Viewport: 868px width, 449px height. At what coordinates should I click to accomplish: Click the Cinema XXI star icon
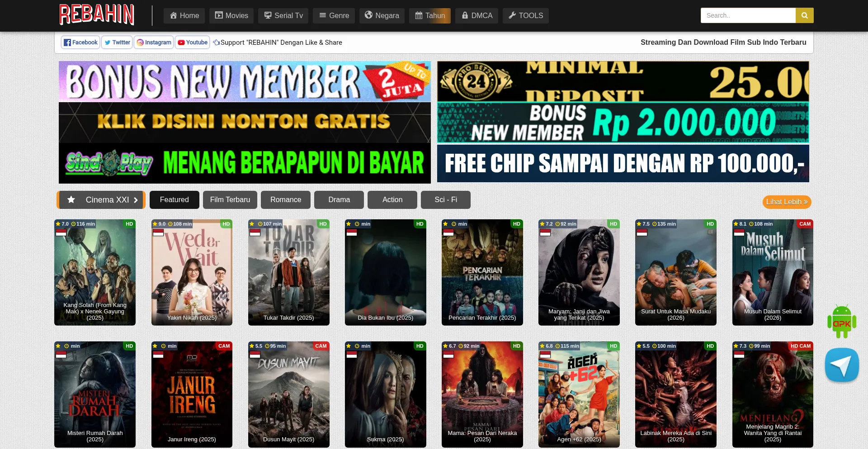click(71, 199)
